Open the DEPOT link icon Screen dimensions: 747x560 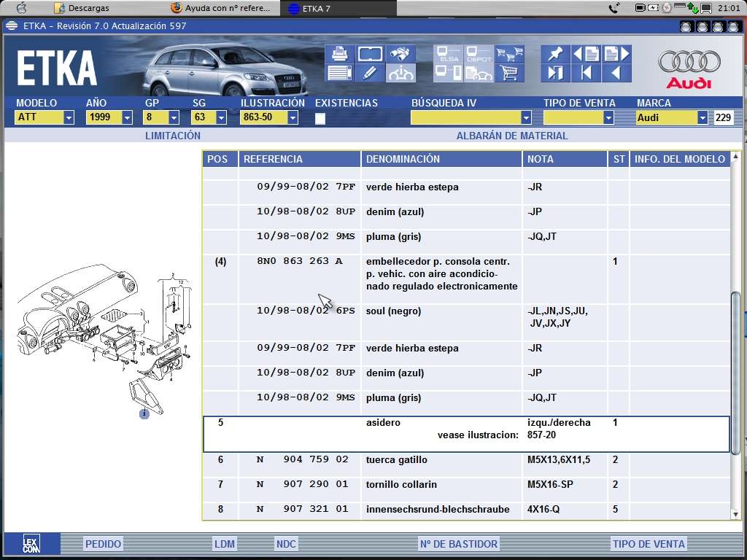pos(479,54)
